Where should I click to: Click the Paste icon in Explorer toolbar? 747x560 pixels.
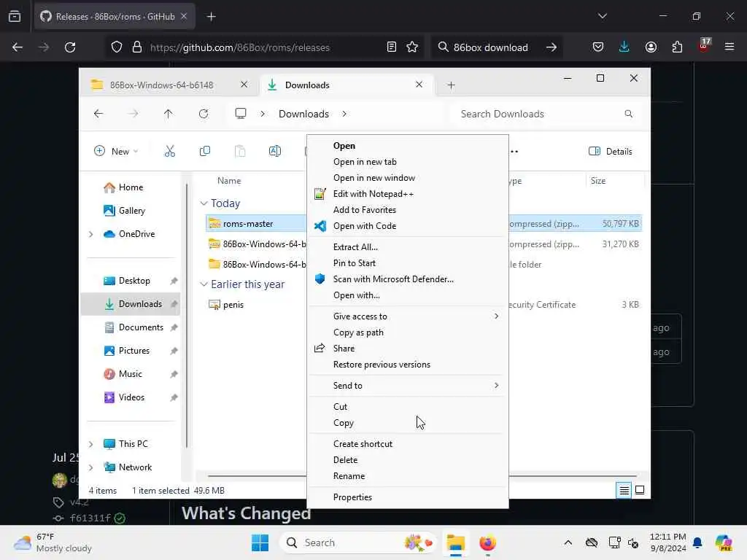240,151
